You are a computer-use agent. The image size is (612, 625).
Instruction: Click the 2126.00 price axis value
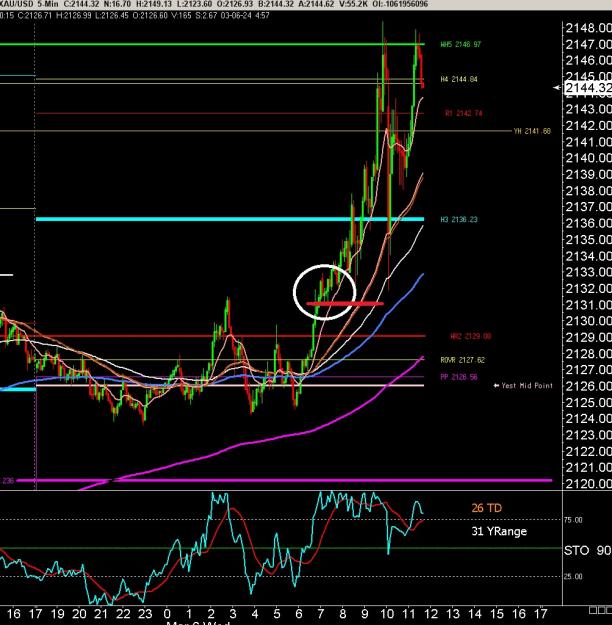[588, 386]
